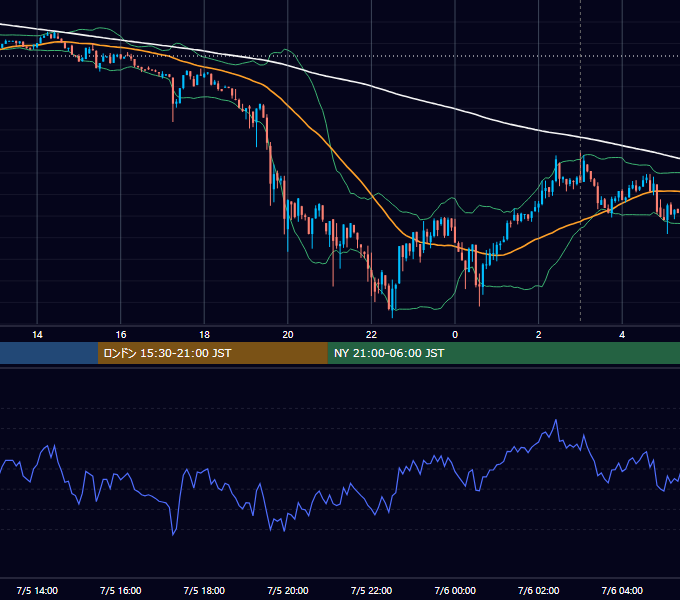
Task: Click the 7/6 04:00 time label
Action: [622, 590]
